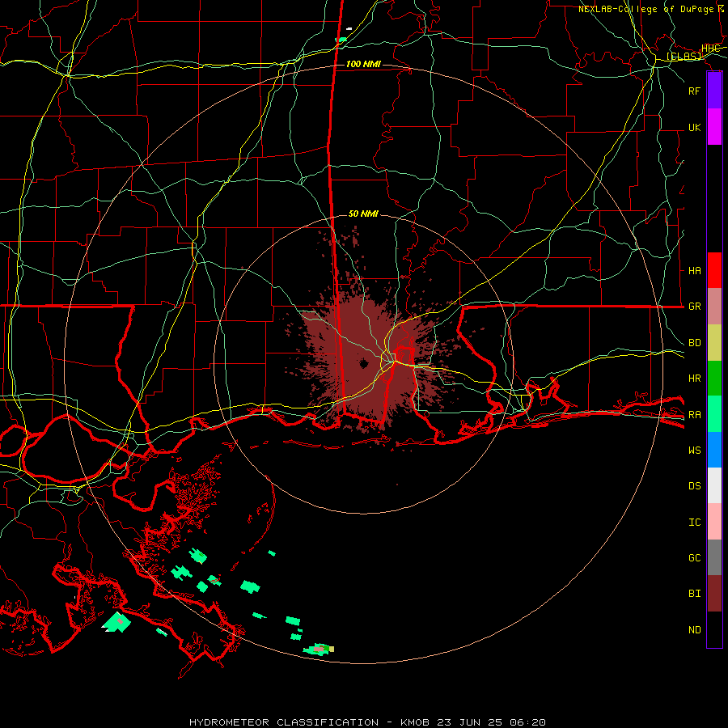Click the ND black legend swatch

(714, 629)
